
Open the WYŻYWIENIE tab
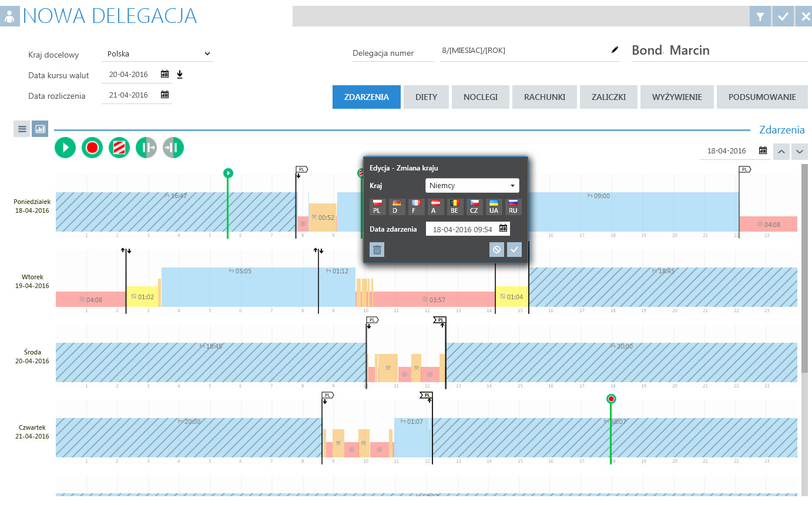tap(677, 97)
